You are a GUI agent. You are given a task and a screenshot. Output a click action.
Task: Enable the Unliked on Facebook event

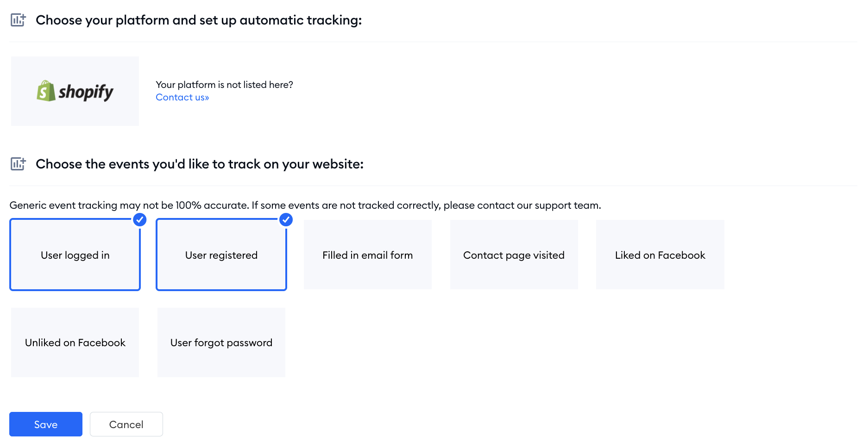(75, 342)
